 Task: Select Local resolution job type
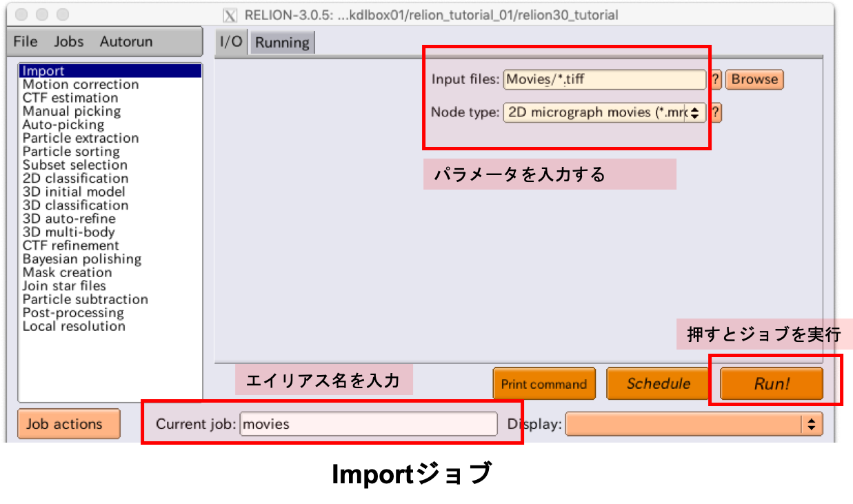111,327
